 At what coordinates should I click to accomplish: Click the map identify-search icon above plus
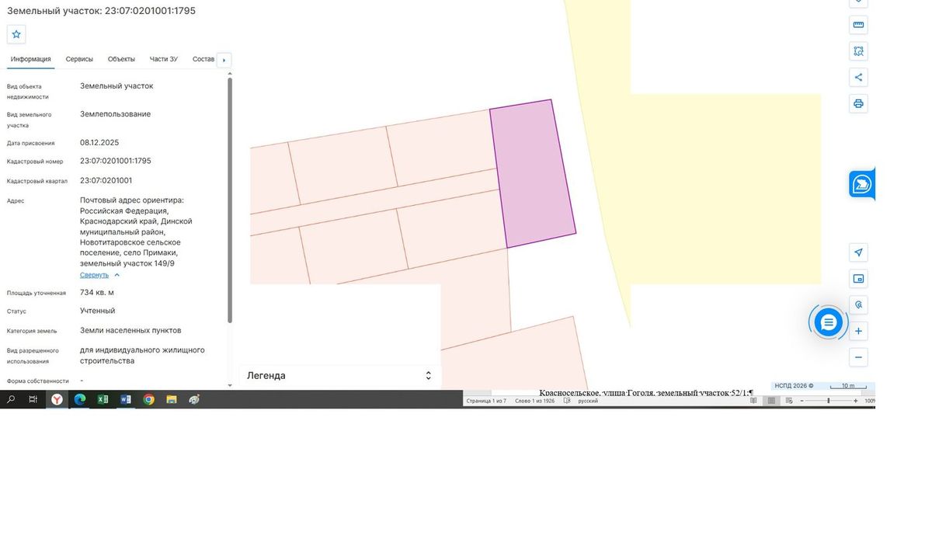coord(858,304)
